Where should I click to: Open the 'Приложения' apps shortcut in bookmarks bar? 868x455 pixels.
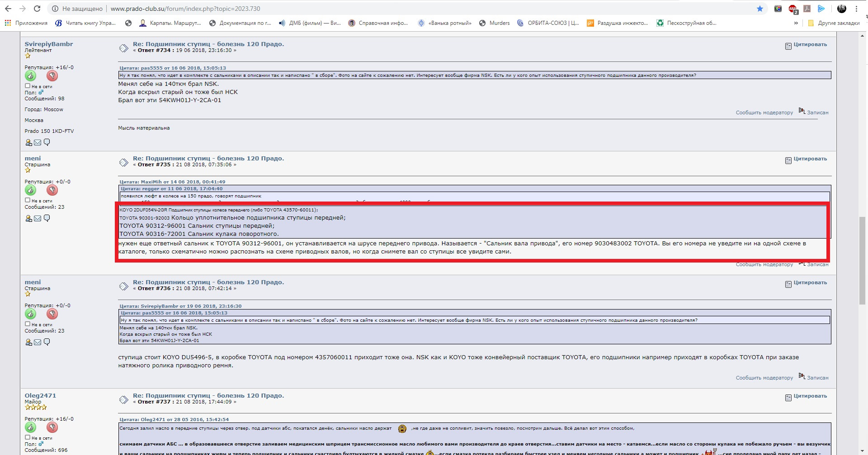click(26, 23)
